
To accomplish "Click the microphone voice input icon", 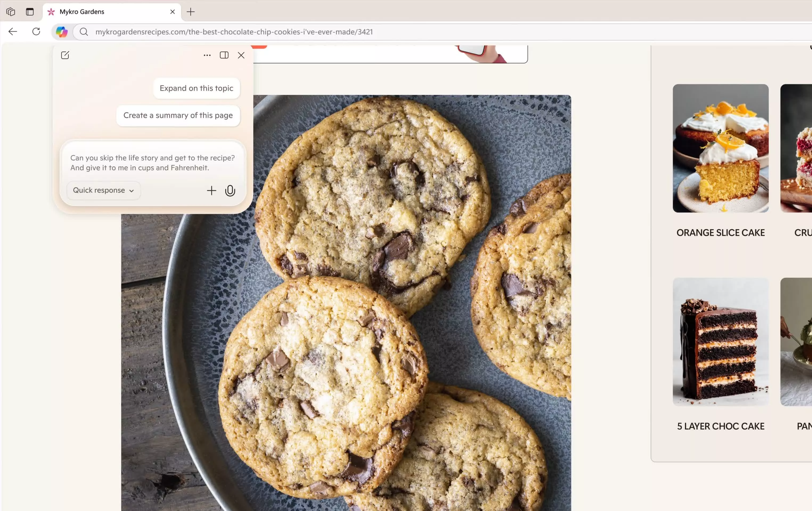I will coord(230,191).
